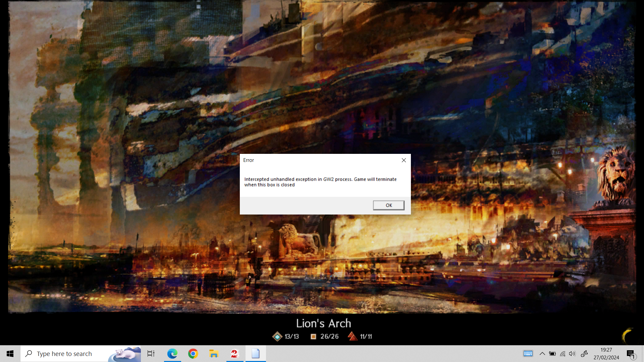Close the Error dialog with the X

pos(404,160)
